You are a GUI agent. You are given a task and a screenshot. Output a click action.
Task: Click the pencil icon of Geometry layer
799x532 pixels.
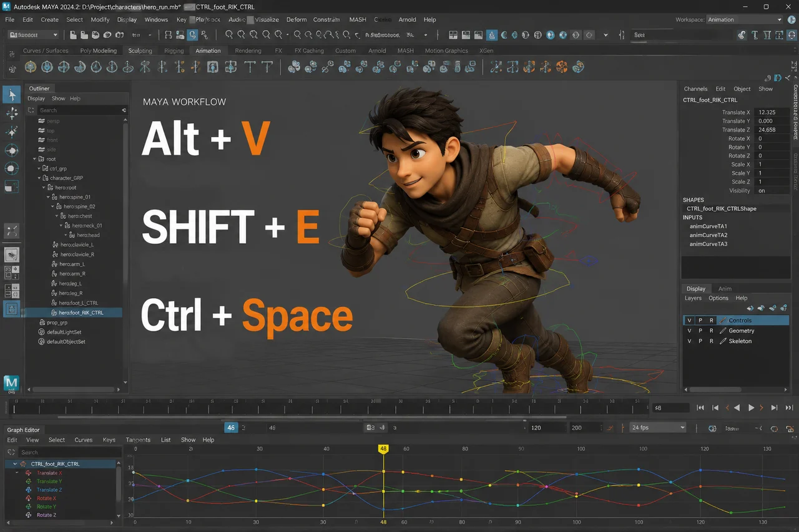723,331
